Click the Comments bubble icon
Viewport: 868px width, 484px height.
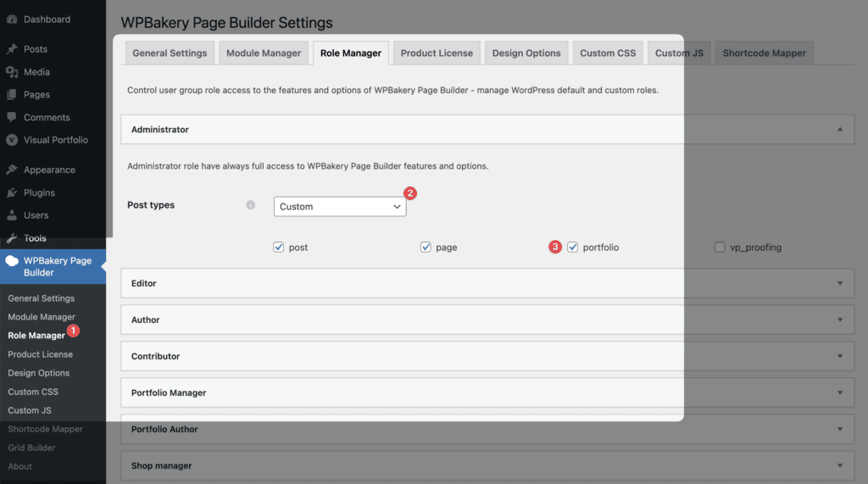[x=12, y=118]
